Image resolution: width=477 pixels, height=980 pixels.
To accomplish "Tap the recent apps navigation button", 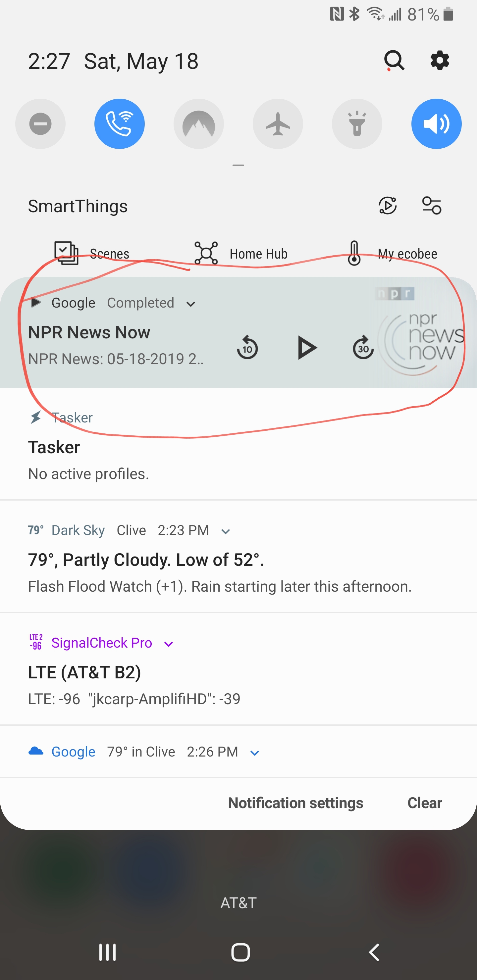I will coord(107,952).
